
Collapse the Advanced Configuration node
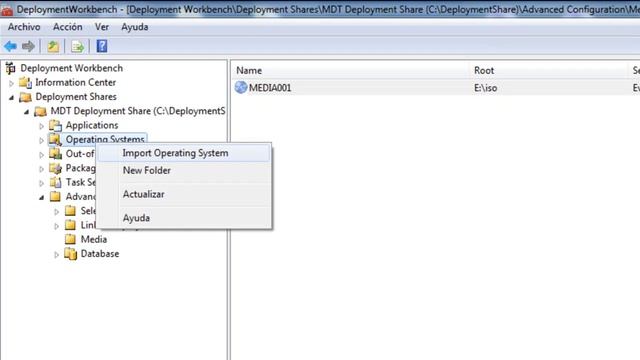(41, 198)
